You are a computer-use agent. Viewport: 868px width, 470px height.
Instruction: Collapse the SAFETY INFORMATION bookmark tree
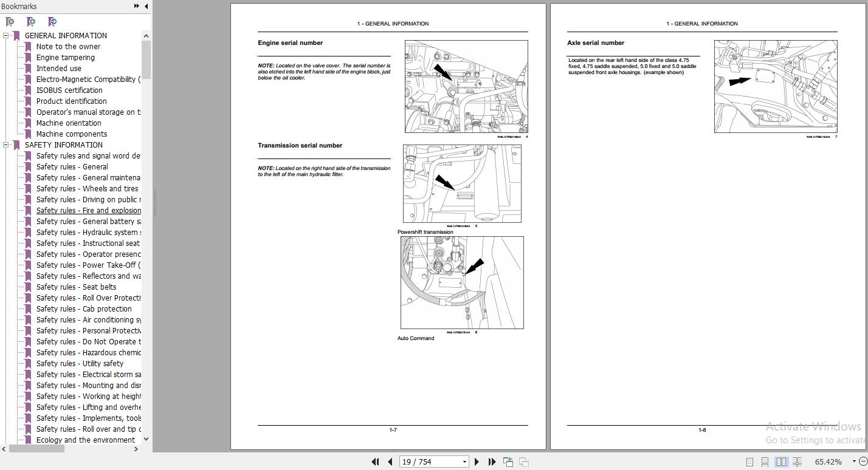pyautogui.click(x=6, y=145)
